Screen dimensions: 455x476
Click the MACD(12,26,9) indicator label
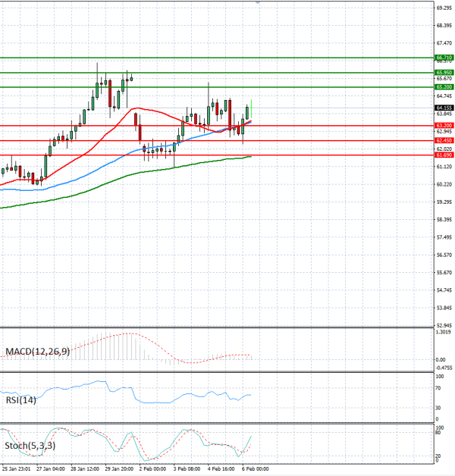click(37, 352)
